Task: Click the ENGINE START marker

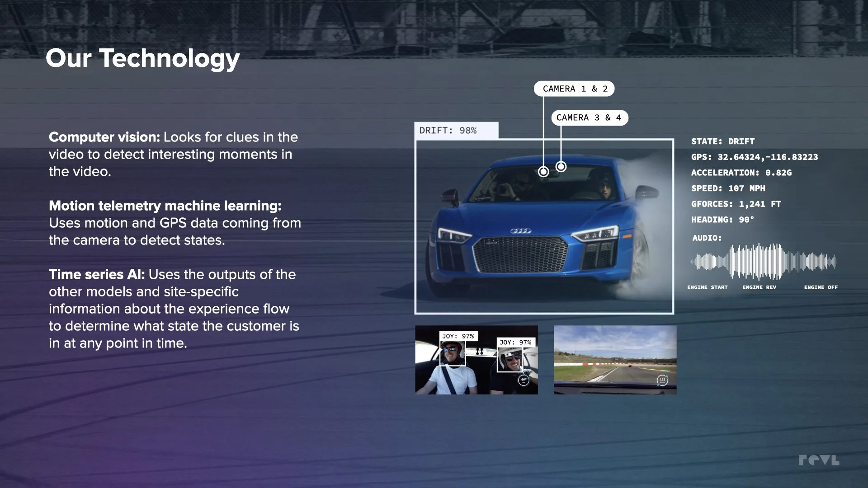Action: 708,287
